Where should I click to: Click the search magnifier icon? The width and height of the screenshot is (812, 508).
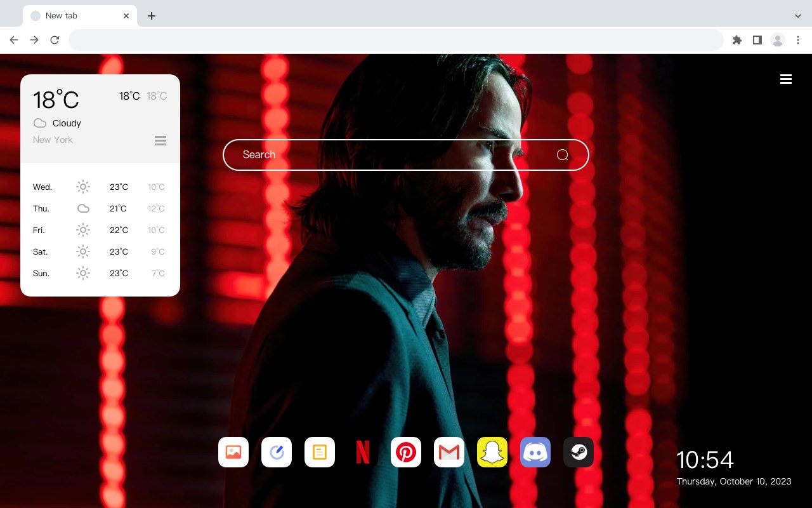562,155
